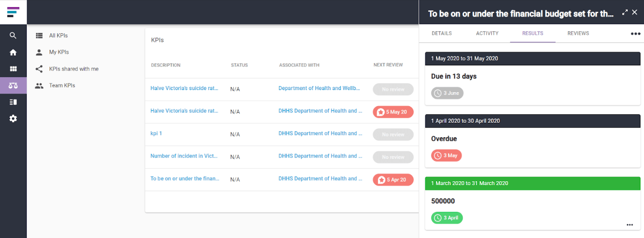This screenshot has height=238, width=644.
Task: Open the first Halve Victoria's suicide rate KPI
Action: pos(185,88)
